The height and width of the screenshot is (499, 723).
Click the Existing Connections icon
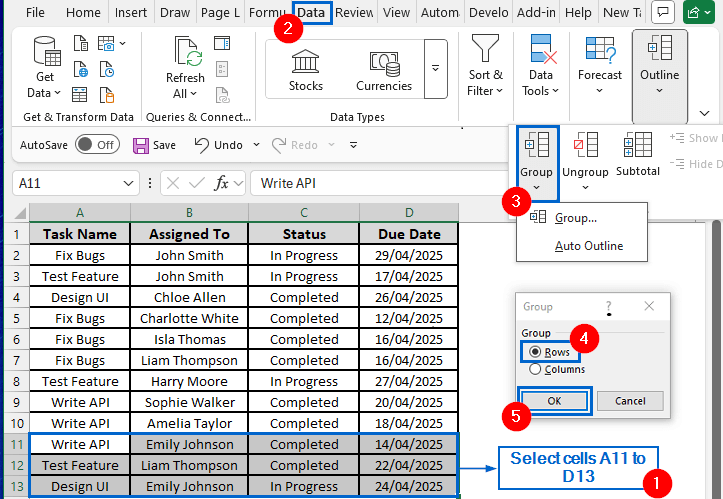coord(107,95)
